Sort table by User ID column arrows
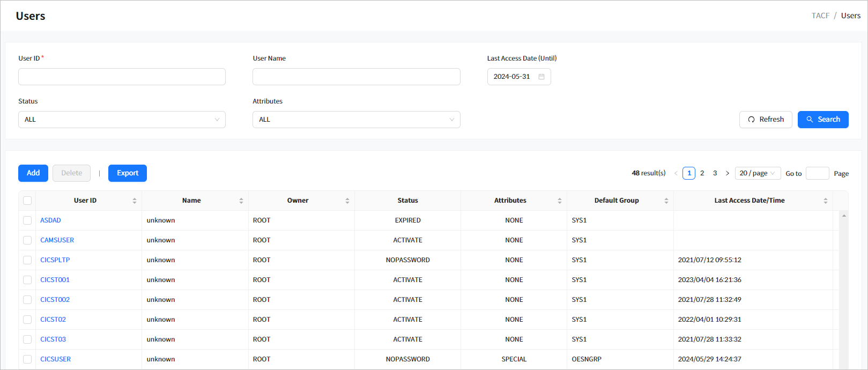This screenshot has height=370, width=868. click(135, 201)
